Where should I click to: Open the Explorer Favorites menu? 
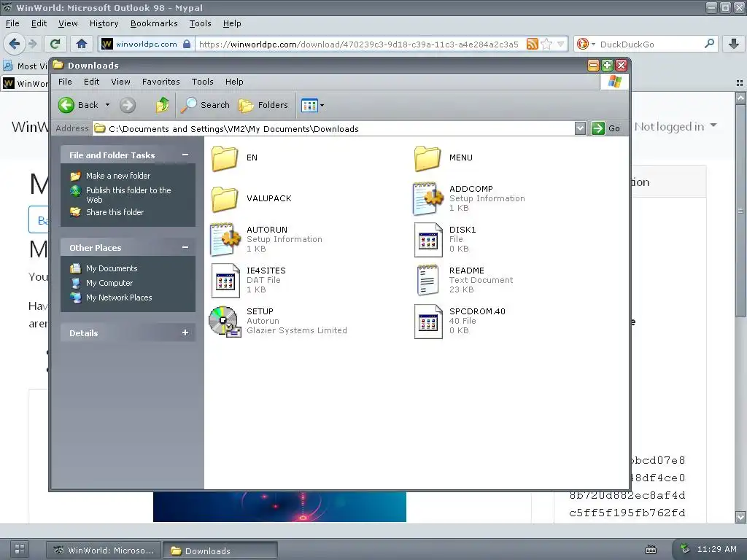click(x=161, y=82)
